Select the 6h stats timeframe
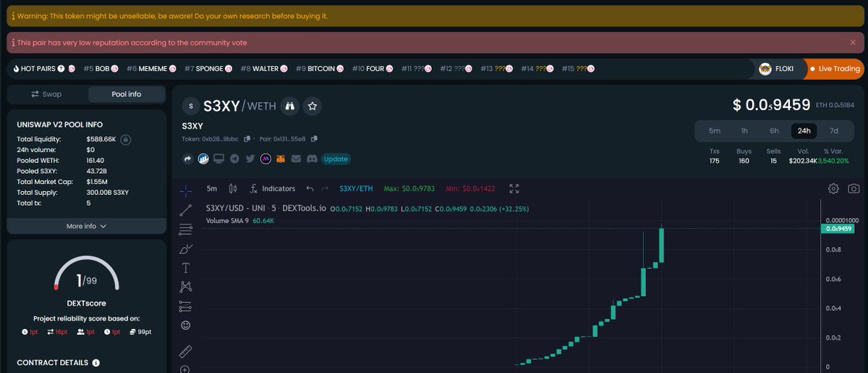 [x=774, y=131]
